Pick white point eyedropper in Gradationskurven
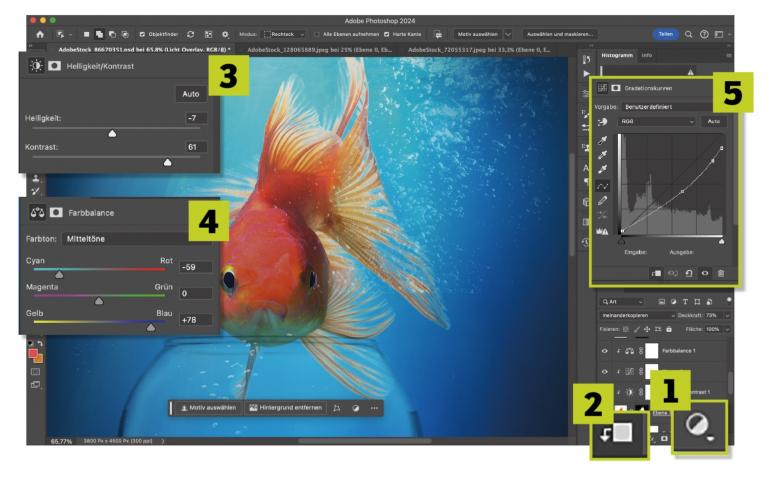This screenshot has width=770, height=487. point(603,169)
